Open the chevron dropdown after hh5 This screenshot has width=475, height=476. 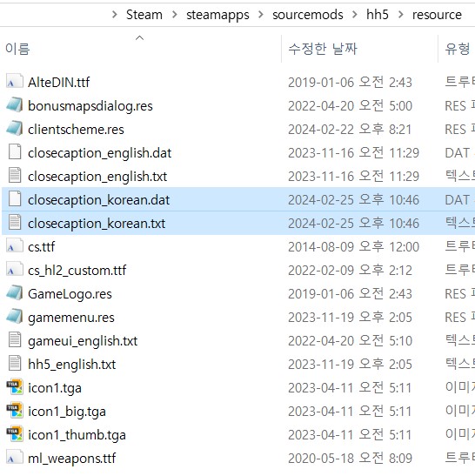400,14
